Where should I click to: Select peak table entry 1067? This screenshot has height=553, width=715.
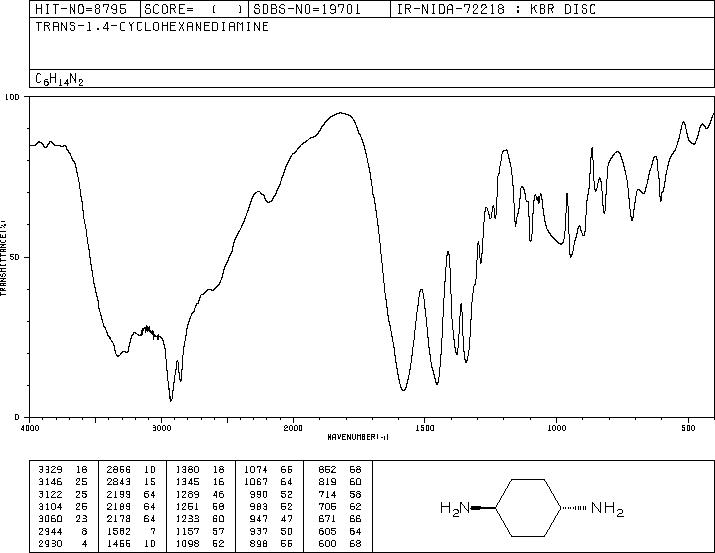256,481
